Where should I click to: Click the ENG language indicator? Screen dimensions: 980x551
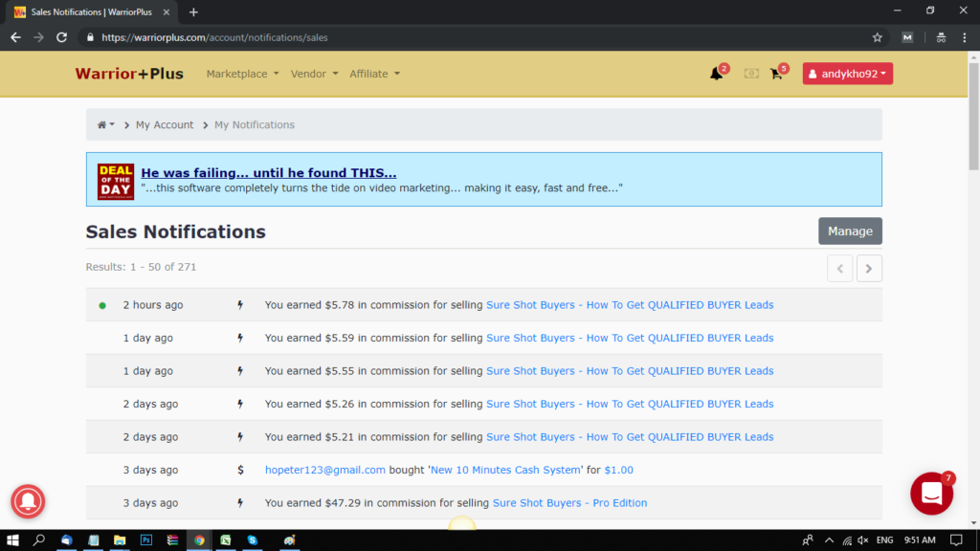885,540
